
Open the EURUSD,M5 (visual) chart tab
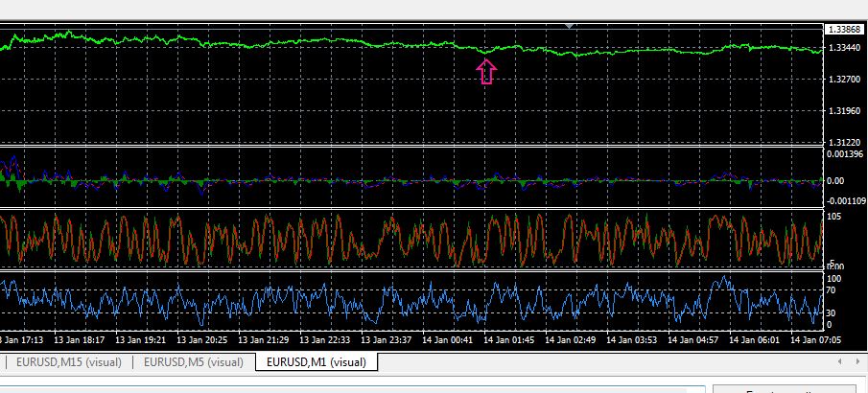click(193, 362)
